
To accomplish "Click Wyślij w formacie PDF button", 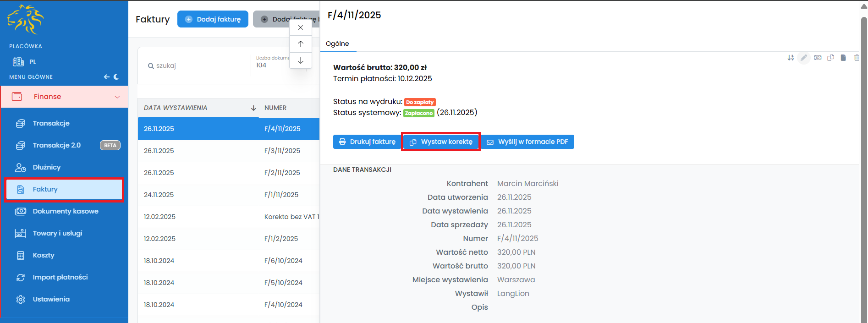I will (527, 142).
